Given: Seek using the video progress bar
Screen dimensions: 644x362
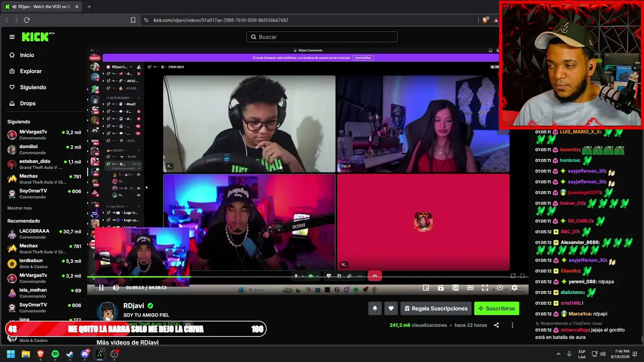Looking at the screenshot, I should [x=307, y=277].
